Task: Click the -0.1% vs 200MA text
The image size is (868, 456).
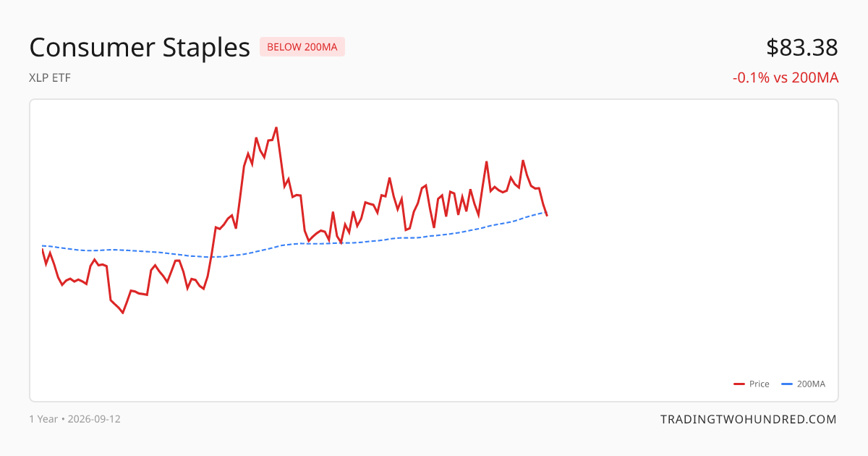Action: [x=786, y=77]
